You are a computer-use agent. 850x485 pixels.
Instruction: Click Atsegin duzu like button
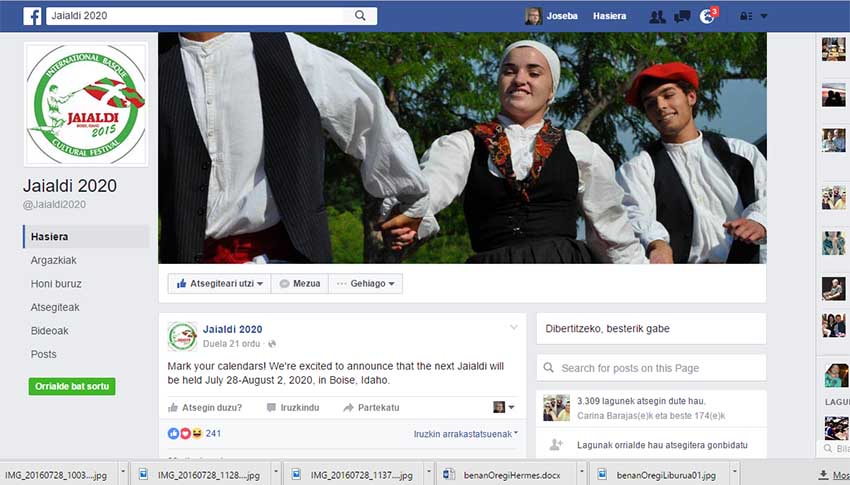205,408
